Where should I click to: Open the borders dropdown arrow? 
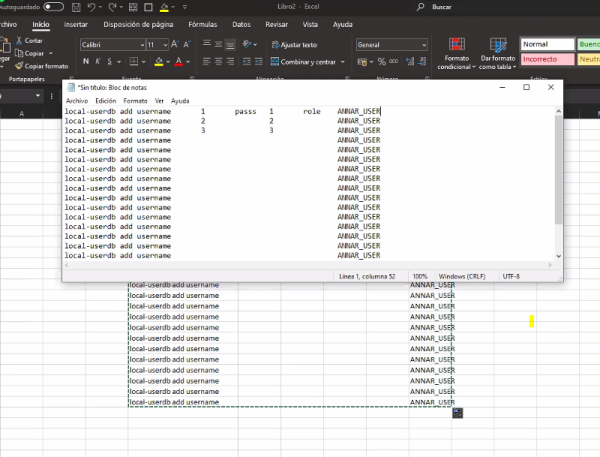point(143,62)
